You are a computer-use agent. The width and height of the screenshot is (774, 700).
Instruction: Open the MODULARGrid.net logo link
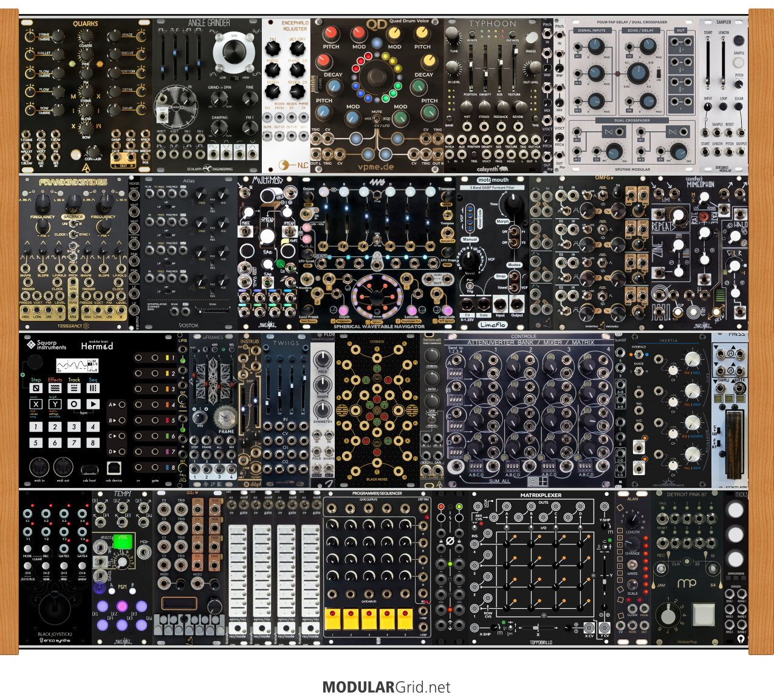(386, 687)
